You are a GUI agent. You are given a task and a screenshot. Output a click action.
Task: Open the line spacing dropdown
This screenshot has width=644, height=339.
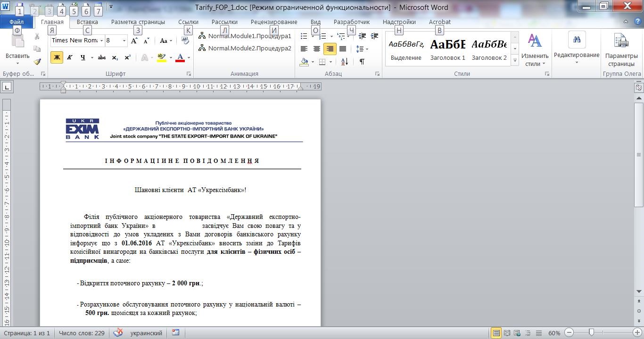click(x=362, y=48)
